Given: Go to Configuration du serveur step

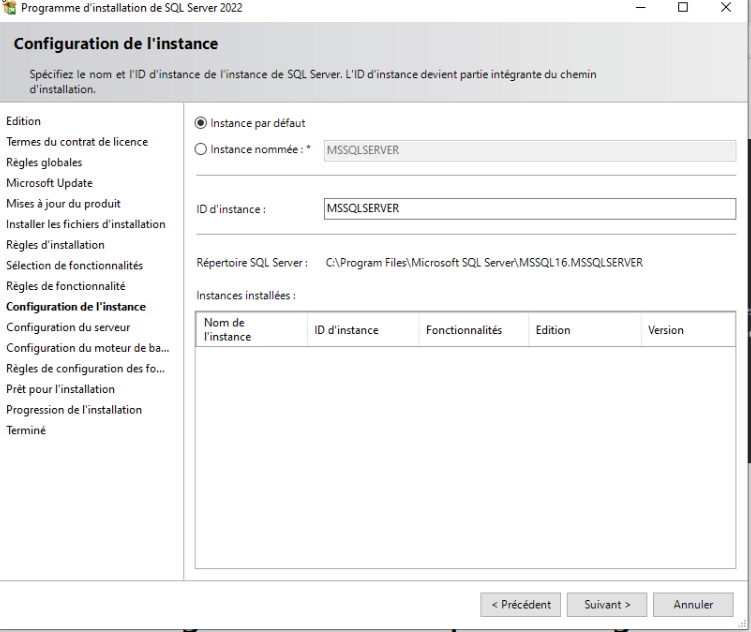Looking at the screenshot, I should [68, 327].
